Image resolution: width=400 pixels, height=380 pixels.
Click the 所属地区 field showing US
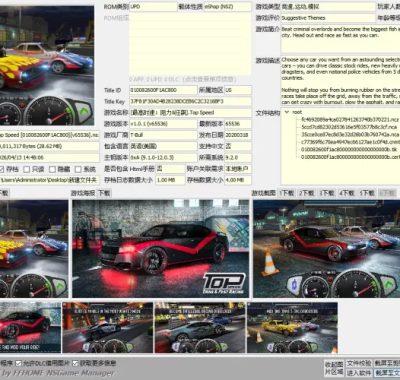point(238,90)
